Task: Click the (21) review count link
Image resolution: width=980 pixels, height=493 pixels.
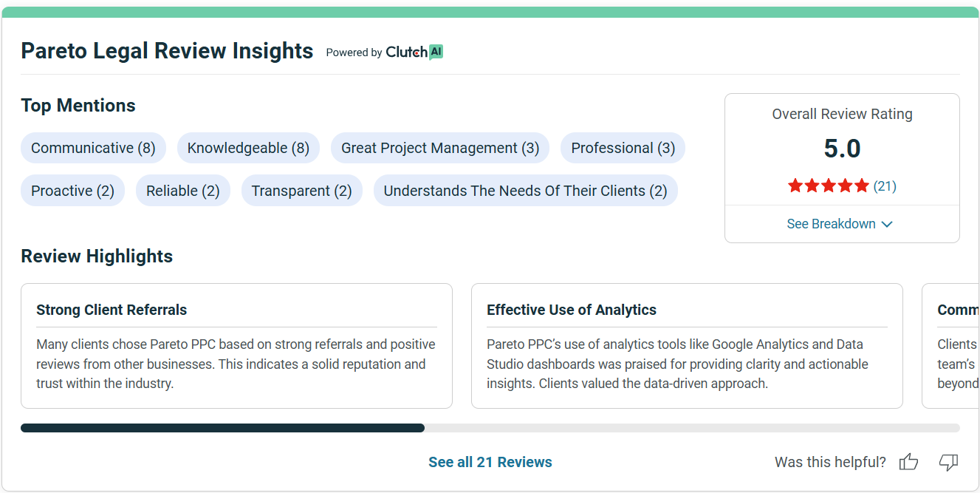Action: 885,186
